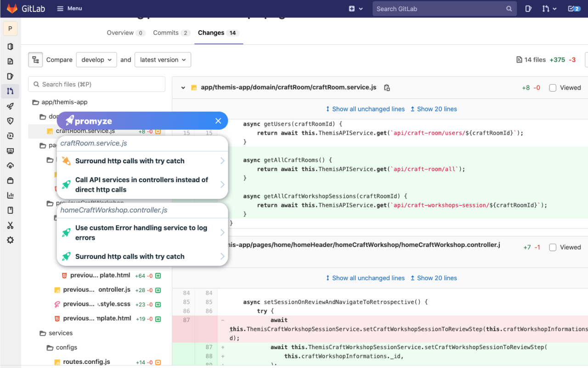The image size is (588, 368).
Task: Open Security shield sidebar icon
Action: pos(10,121)
